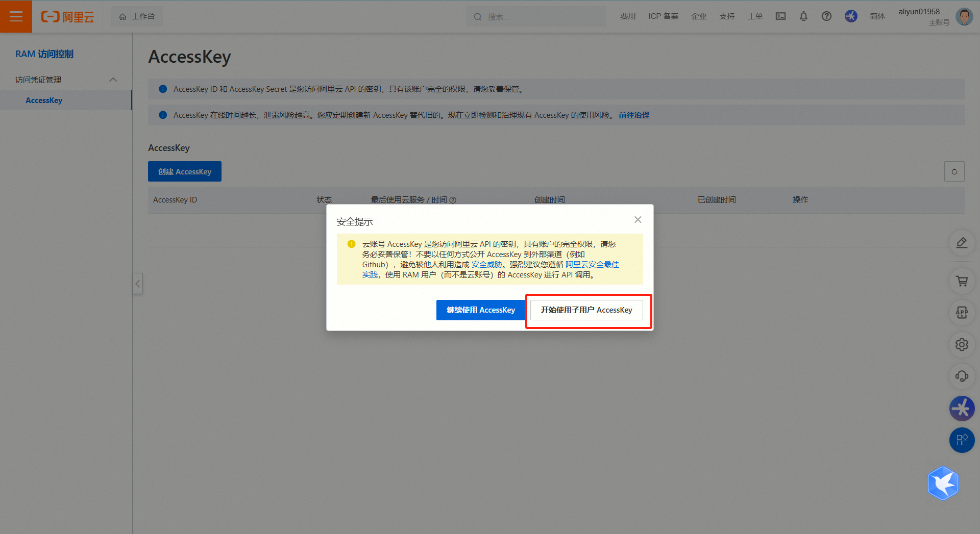Click 开始使用子用户 AccessKey button
980x534 pixels.
pos(586,310)
